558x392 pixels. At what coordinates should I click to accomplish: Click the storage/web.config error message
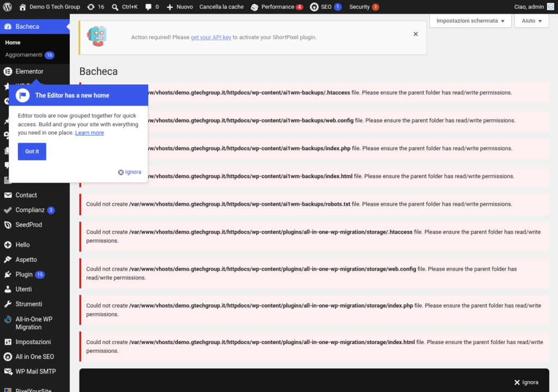point(313,273)
